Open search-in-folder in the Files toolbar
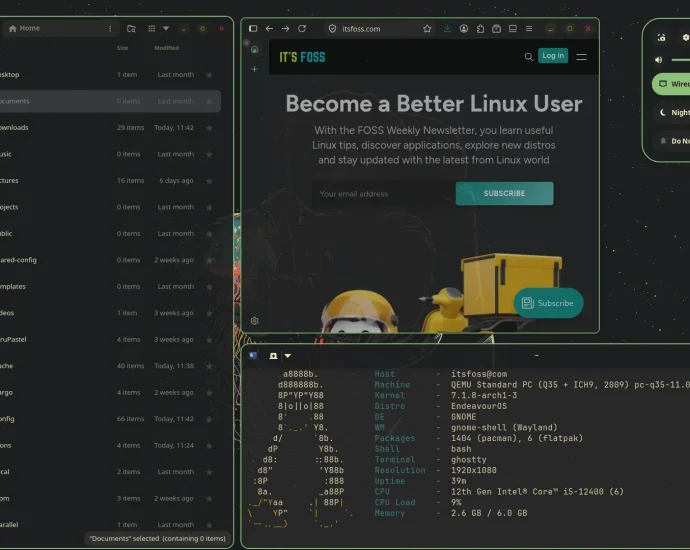 coord(131,29)
